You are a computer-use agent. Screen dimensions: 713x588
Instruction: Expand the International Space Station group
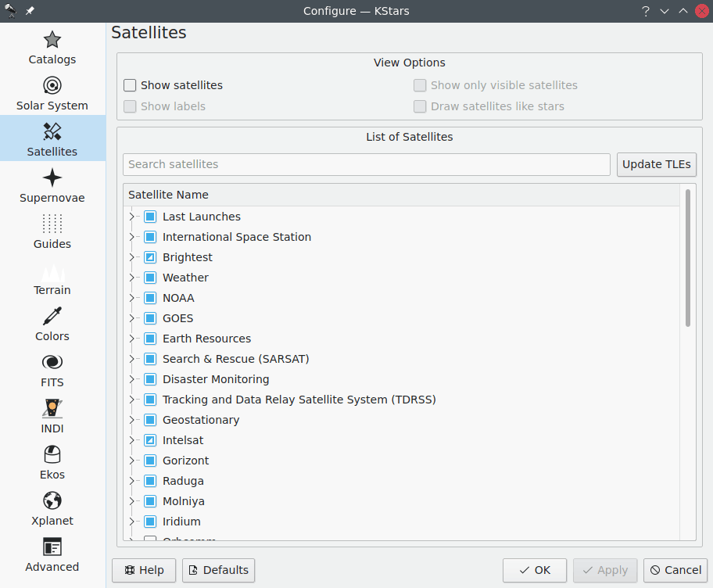[133, 236]
